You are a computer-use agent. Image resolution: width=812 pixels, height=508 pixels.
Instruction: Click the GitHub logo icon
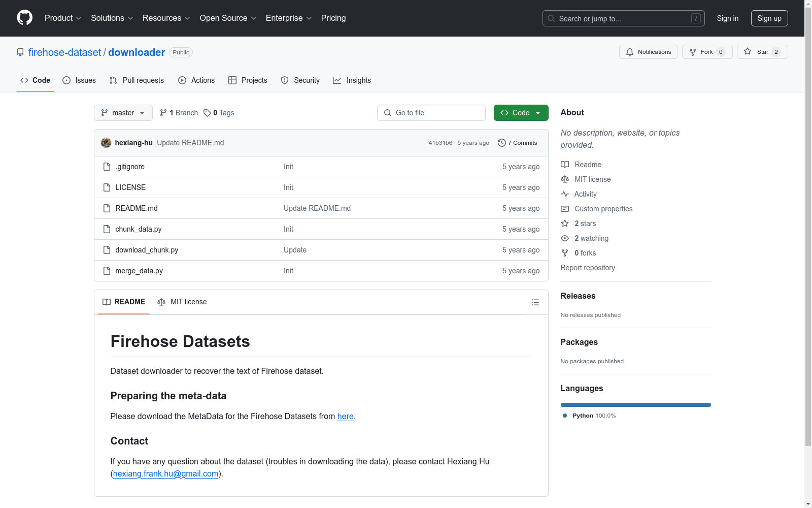24,18
